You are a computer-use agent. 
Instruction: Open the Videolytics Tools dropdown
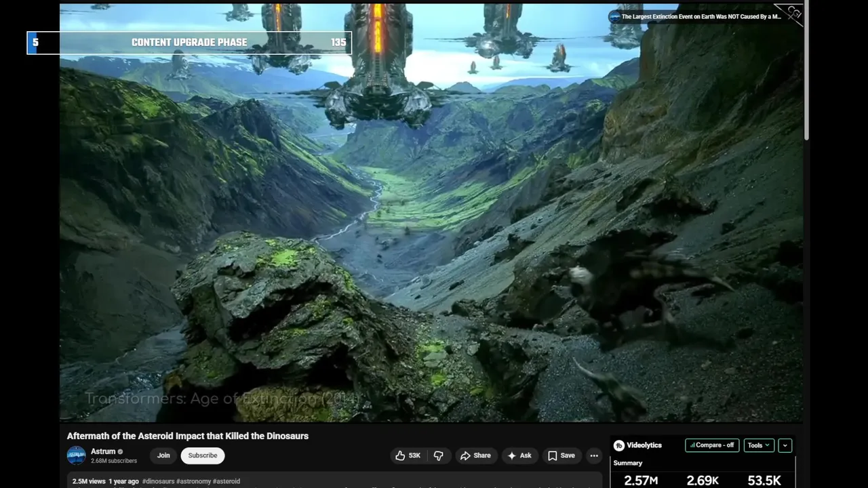[758, 445]
